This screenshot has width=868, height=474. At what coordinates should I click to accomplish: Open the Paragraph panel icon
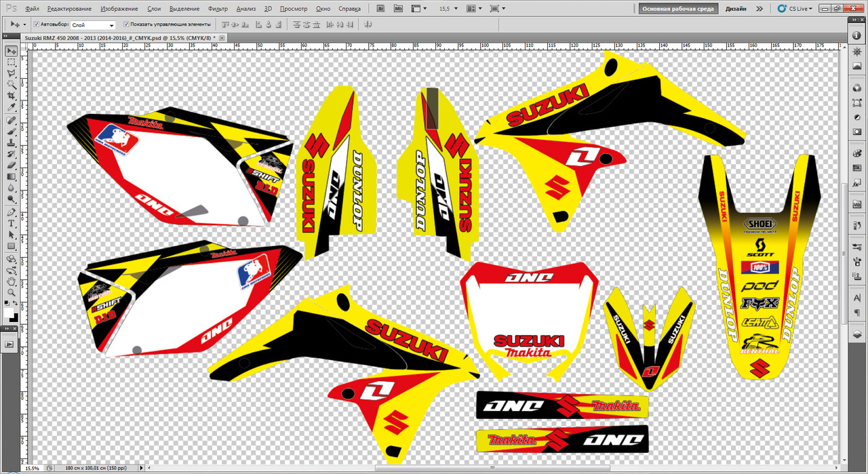tap(857, 312)
